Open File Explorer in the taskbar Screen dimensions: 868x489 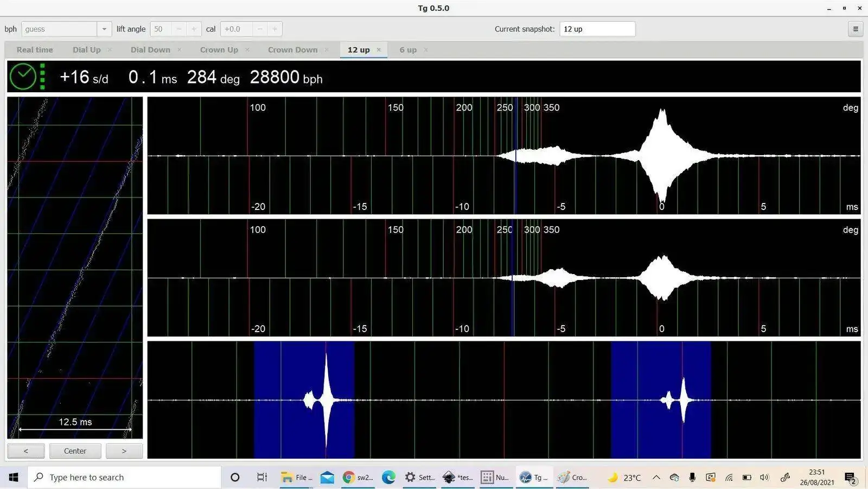(x=297, y=478)
